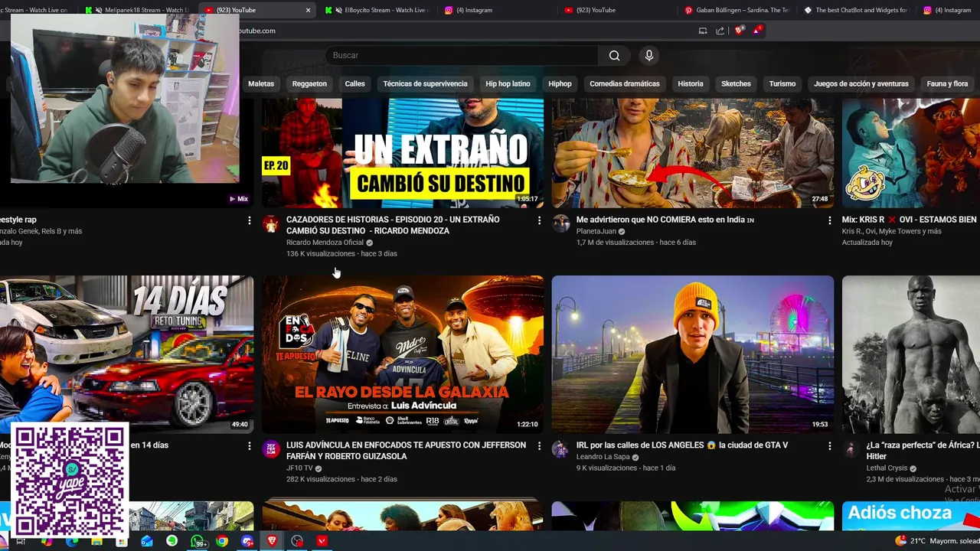Open CAZADORES DE HISTORIAS EPISODIO 20 title
Image resolution: width=980 pixels, height=551 pixels.
point(393,225)
